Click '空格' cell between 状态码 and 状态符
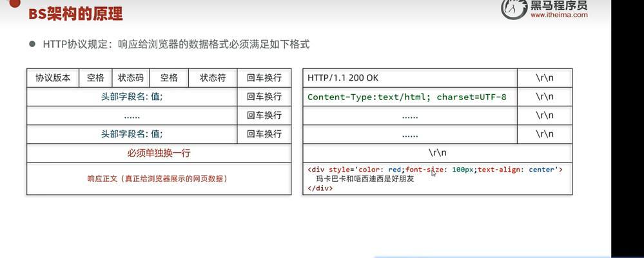The height and width of the screenshot is (258, 644). (x=169, y=78)
